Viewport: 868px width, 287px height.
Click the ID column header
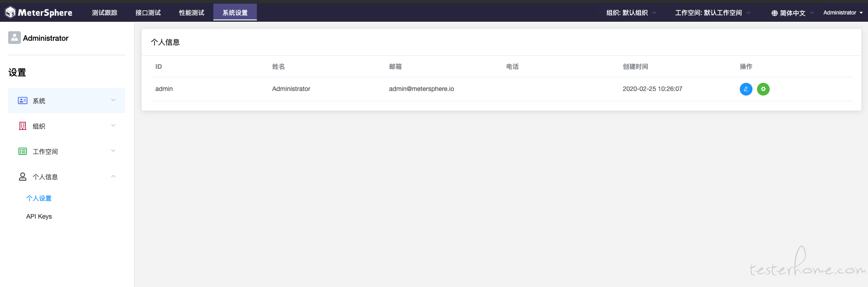[x=159, y=67]
